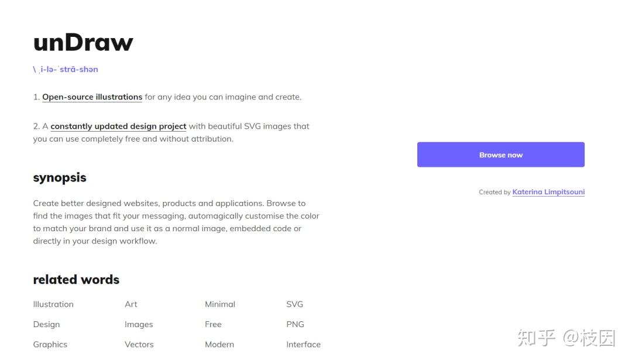
Task: Select the Illustration related word
Action: (53, 304)
